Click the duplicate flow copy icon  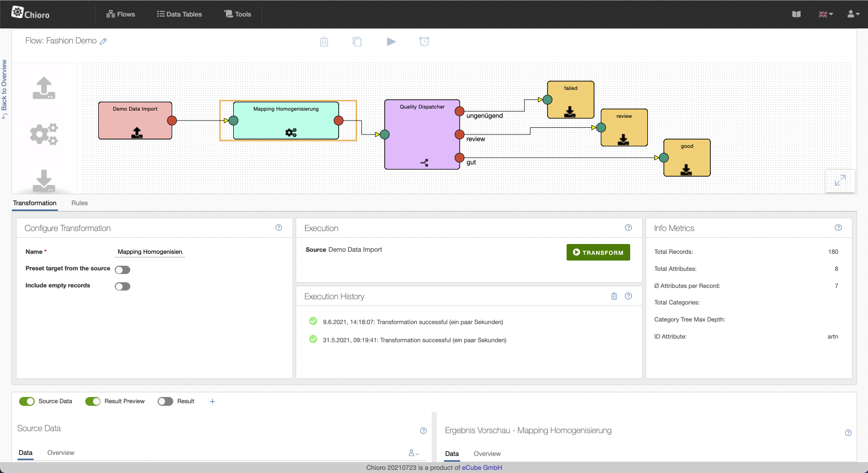pos(357,42)
